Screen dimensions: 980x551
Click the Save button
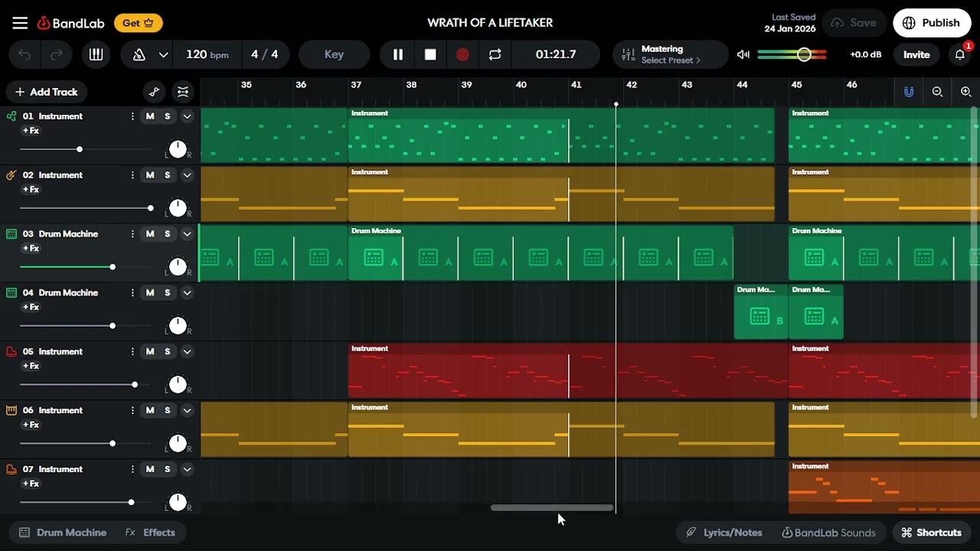tap(854, 23)
